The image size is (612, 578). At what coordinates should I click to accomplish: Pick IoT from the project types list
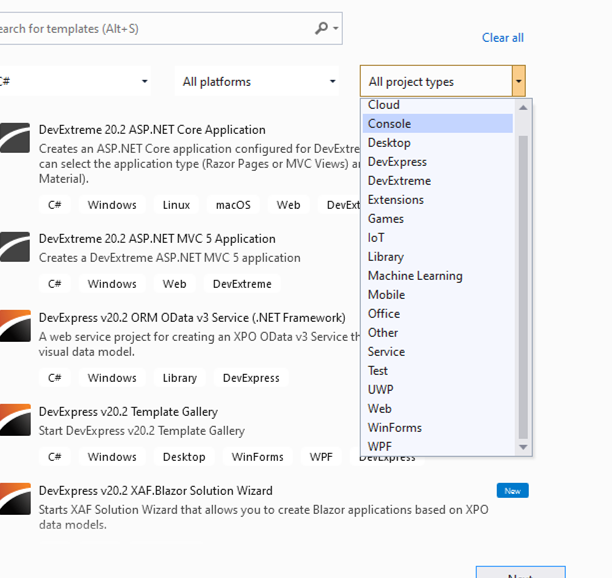(x=438, y=238)
